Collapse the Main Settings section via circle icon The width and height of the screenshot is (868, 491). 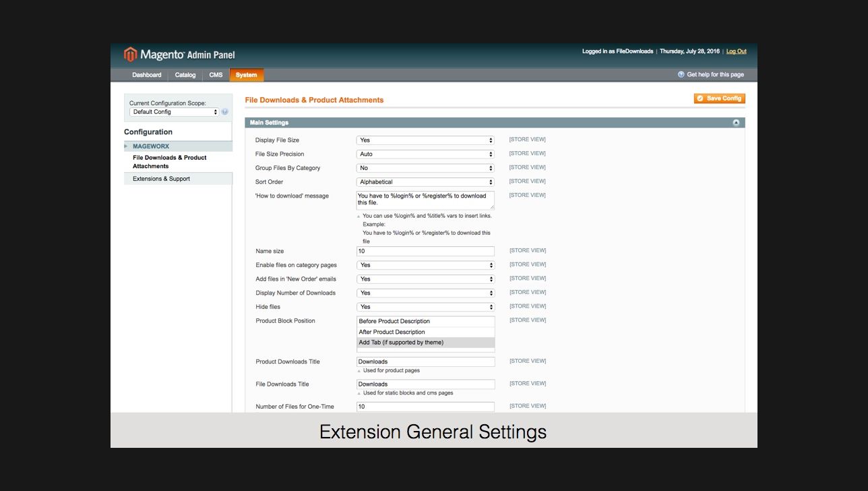pos(737,122)
